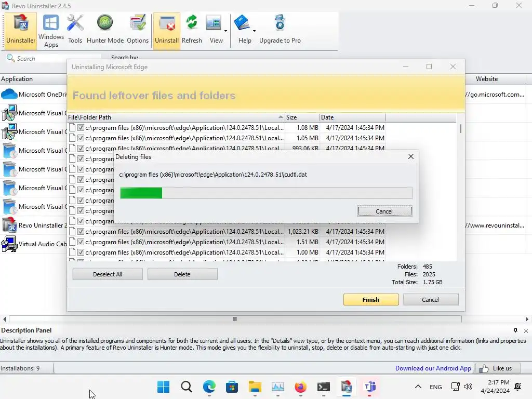532x399 pixels.
Task: Uncheck the leftover file sized 1.05 MB
Action: point(81,138)
